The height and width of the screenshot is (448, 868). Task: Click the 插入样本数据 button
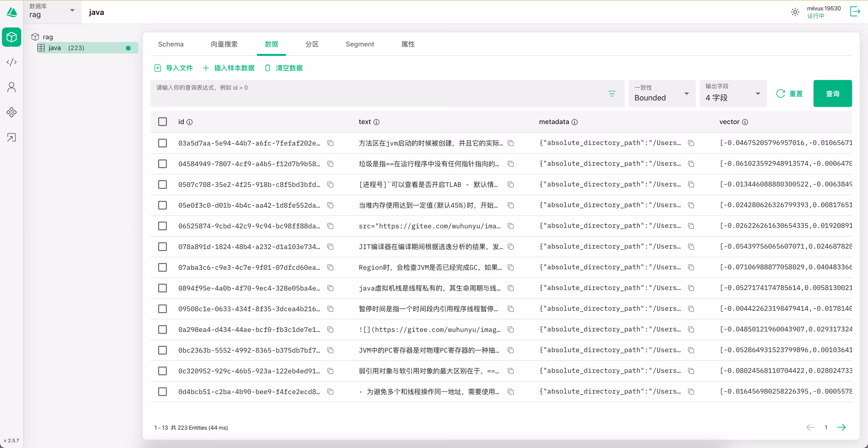pos(229,68)
